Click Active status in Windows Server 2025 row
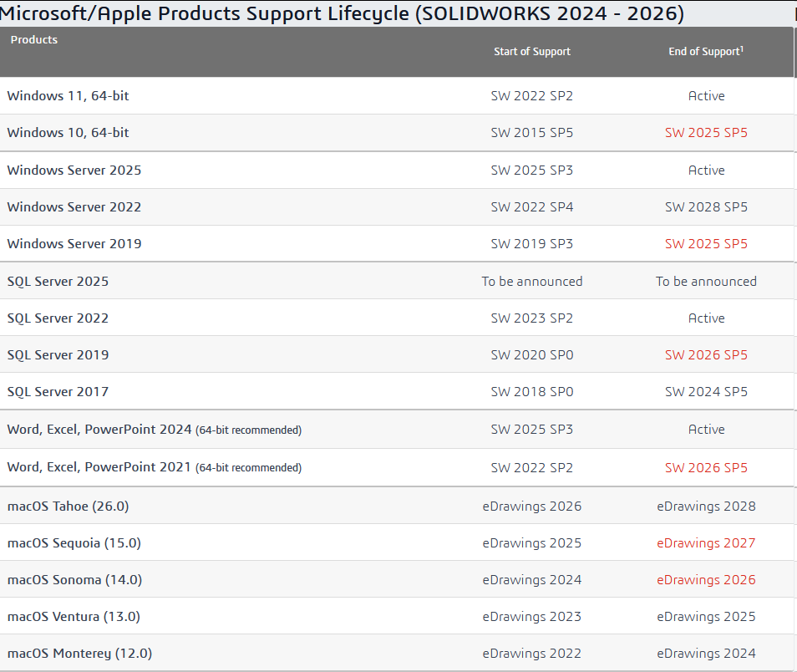The width and height of the screenshot is (797, 672). [706, 170]
